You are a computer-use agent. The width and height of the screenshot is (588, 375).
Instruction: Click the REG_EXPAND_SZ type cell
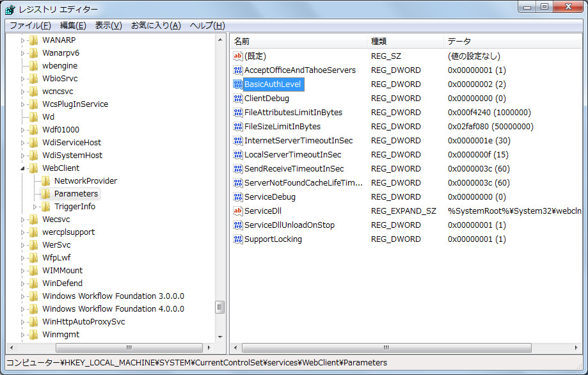coord(404,211)
